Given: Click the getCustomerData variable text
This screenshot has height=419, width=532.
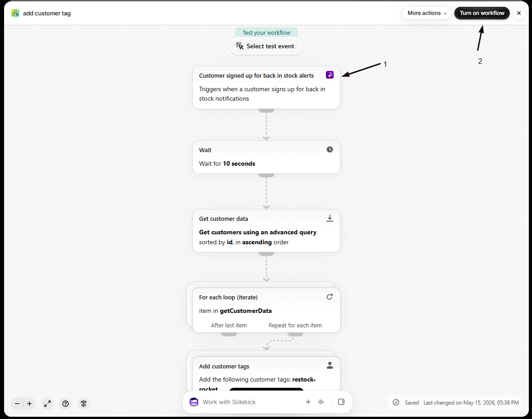Looking at the screenshot, I should [245, 311].
